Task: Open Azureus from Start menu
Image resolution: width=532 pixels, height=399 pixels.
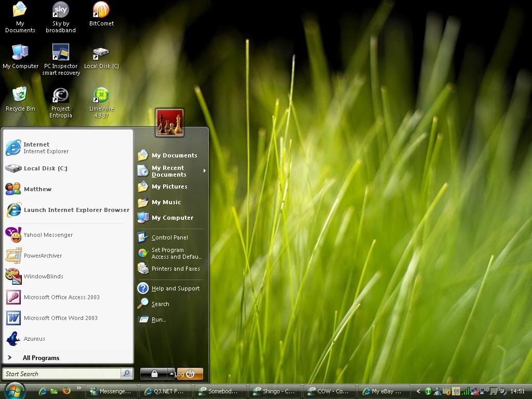Action: pos(68,339)
